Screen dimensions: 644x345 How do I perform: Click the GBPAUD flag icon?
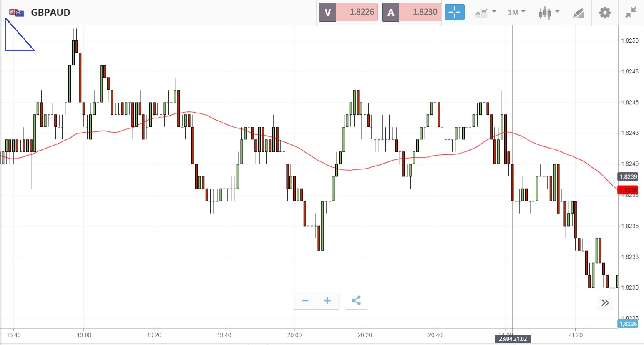[x=17, y=13]
